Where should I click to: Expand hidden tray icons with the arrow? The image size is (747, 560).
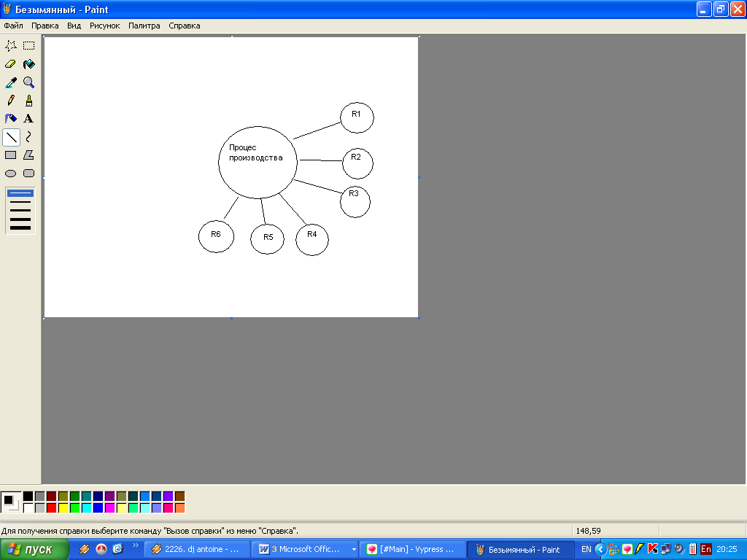pyautogui.click(x=600, y=550)
